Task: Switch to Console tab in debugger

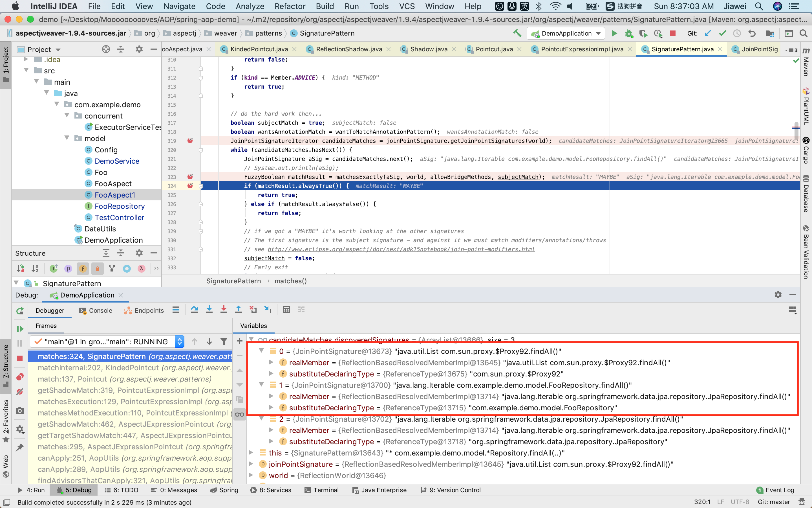Action: pyautogui.click(x=95, y=310)
